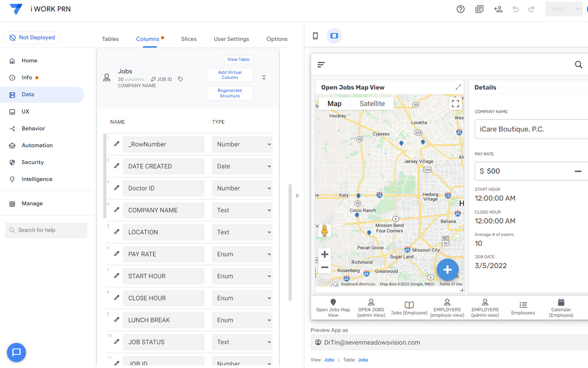Open _RowNumber type Number dropdown
Screen dimensions: 588x368
click(242, 144)
